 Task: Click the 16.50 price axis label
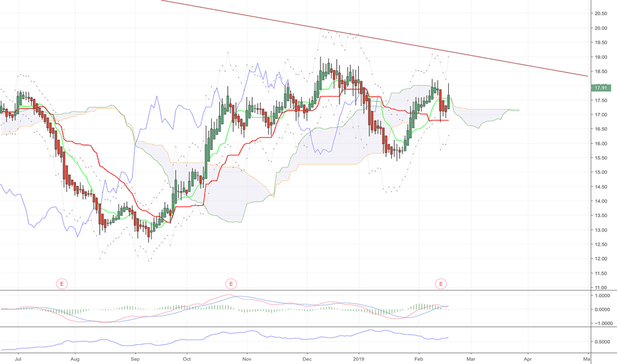(x=600, y=129)
